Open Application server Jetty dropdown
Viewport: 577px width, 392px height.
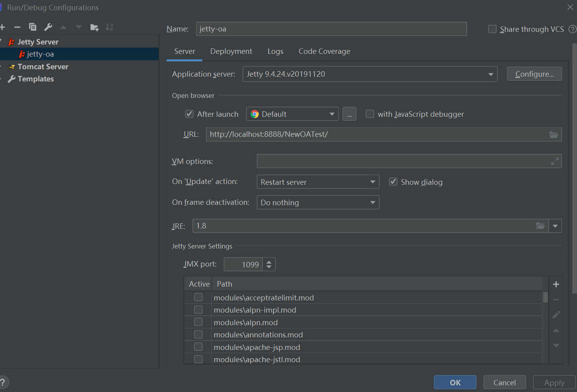(370, 74)
